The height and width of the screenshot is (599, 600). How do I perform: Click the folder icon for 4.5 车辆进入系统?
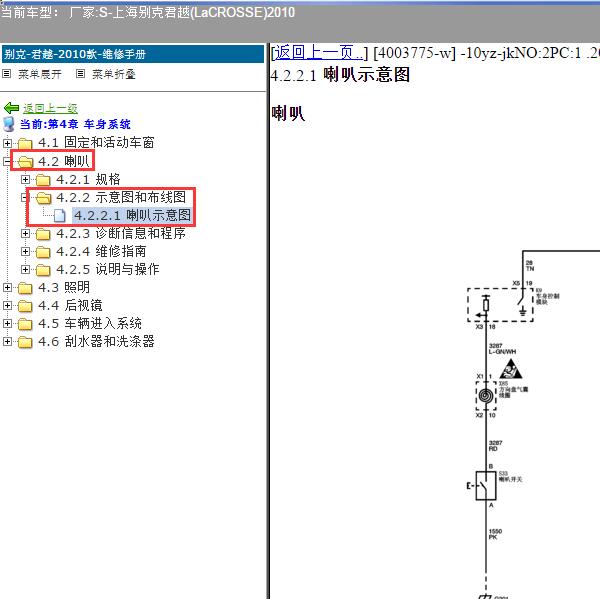coord(25,323)
